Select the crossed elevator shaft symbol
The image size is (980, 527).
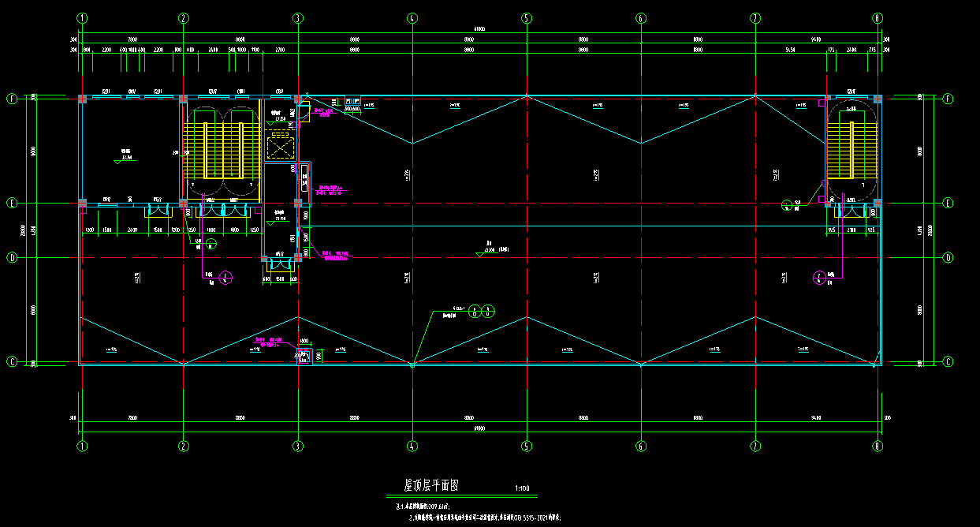(280, 146)
